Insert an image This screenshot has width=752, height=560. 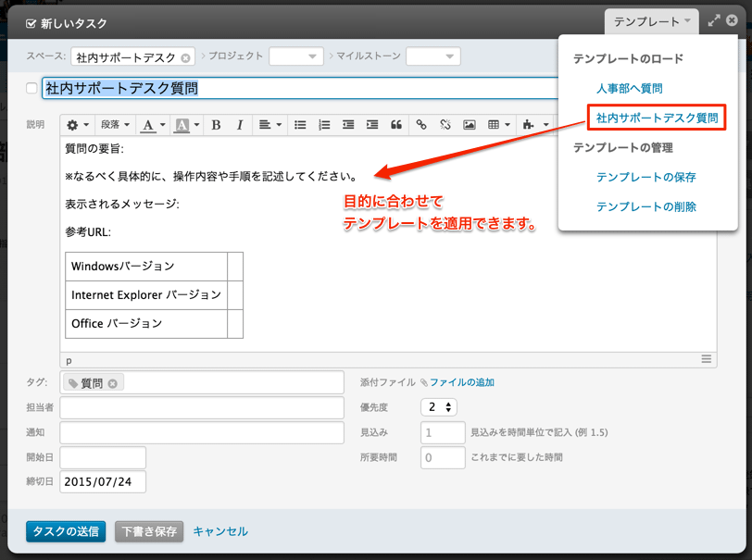pos(469,125)
